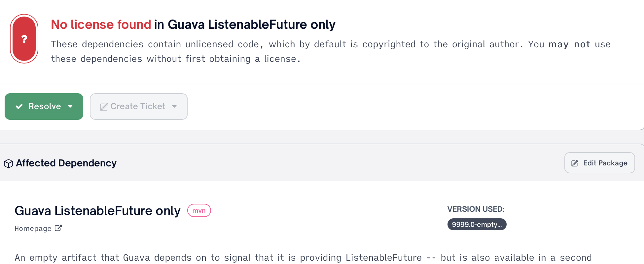The image size is (644, 264).
Task: Click the red No license found heading
Action: click(101, 24)
